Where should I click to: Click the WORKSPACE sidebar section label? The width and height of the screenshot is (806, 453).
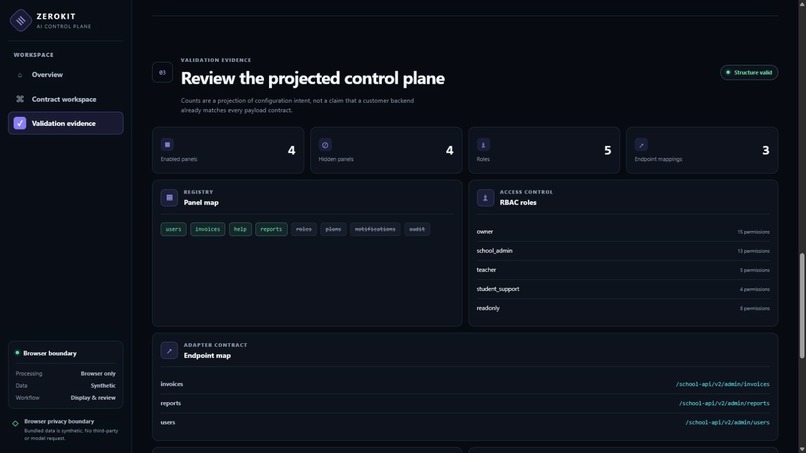point(33,55)
